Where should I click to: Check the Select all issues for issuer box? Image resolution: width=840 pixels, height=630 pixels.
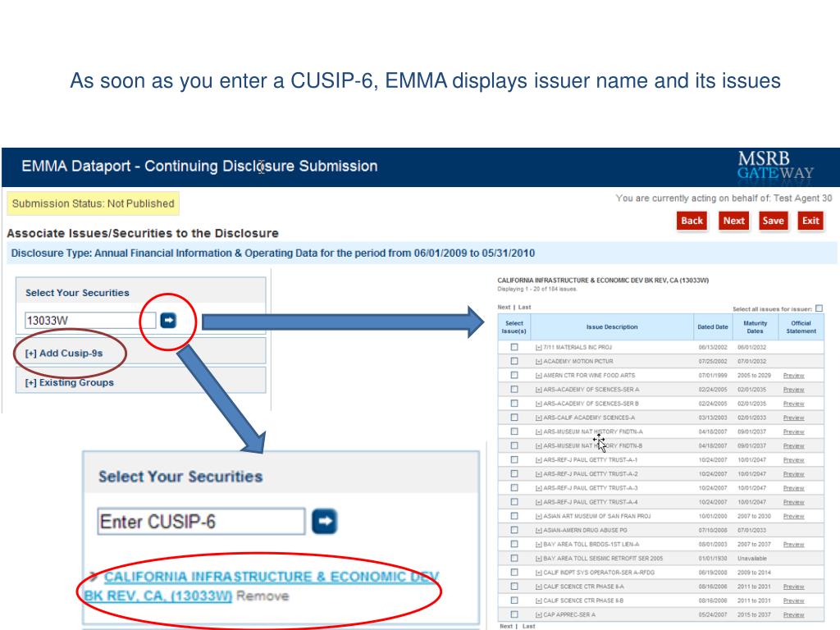tap(819, 308)
